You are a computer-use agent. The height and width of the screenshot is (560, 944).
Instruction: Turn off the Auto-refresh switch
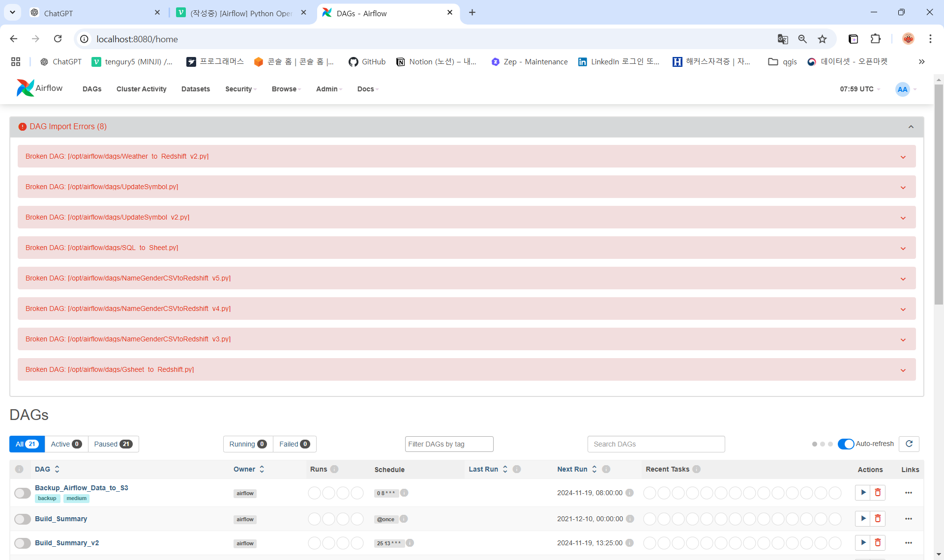846,444
